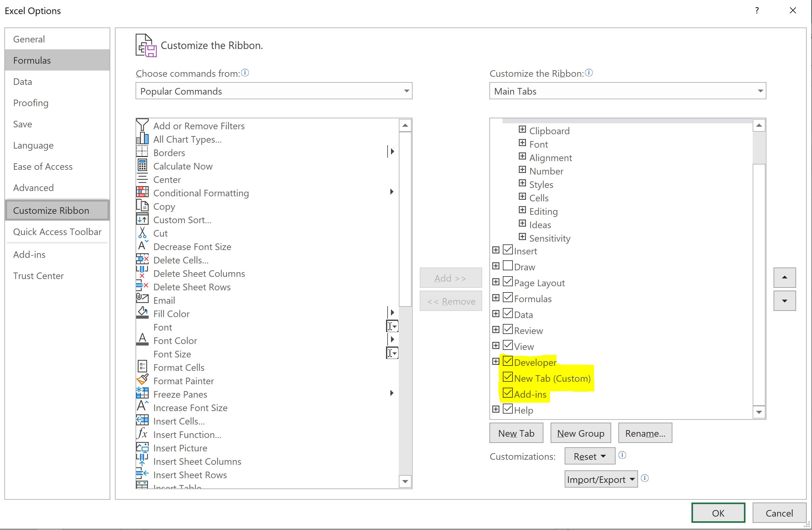The image size is (812, 530).
Task: Toggle the Page Layout checkbox
Action: point(508,282)
